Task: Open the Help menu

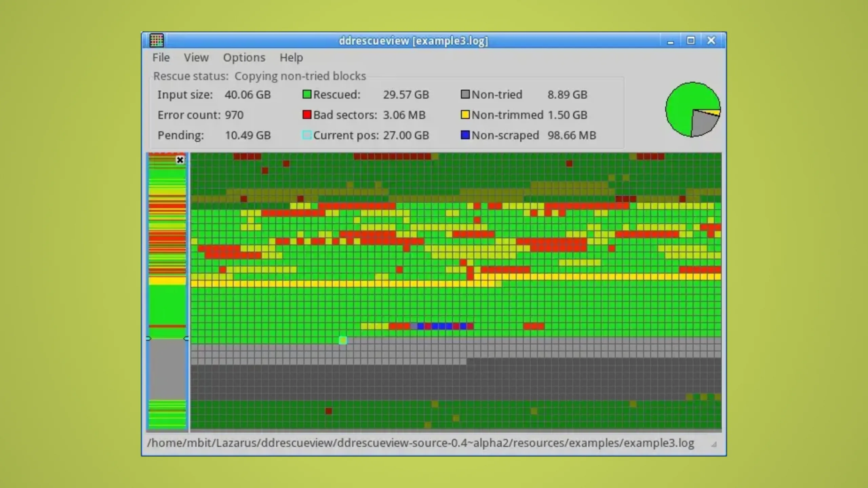Action: (291, 58)
